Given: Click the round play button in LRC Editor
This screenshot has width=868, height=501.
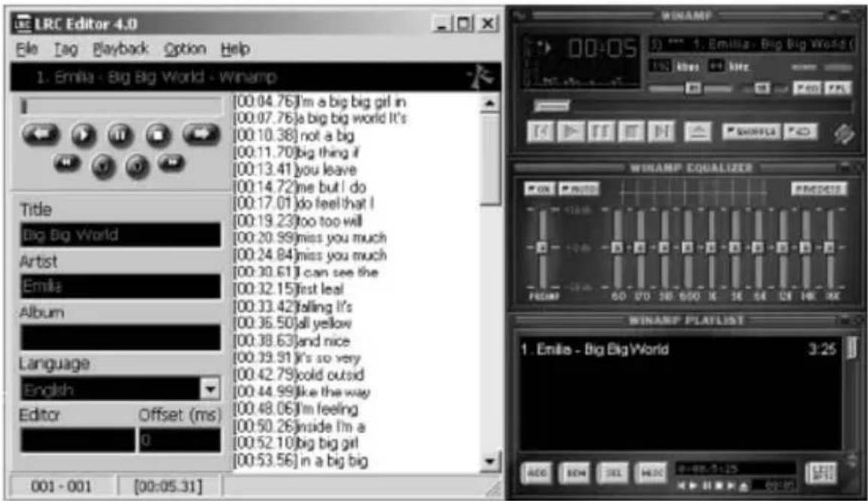Looking at the screenshot, I should pyautogui.click(x=83, y=134).
